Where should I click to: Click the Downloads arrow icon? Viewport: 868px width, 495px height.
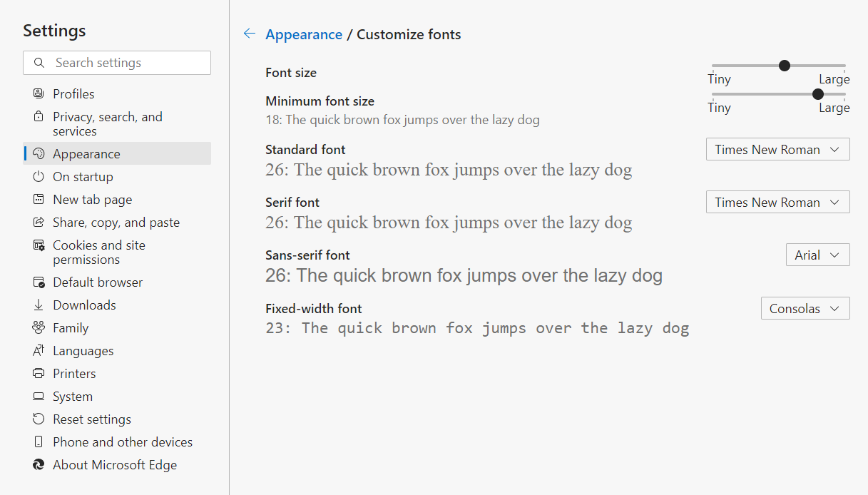[x=39, y=305]
